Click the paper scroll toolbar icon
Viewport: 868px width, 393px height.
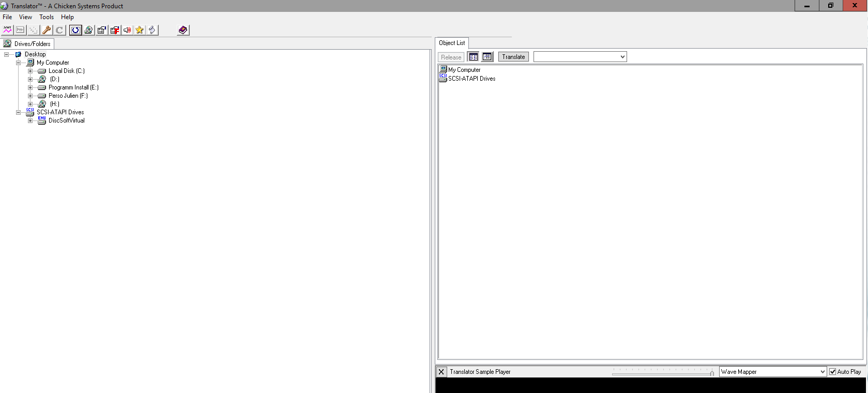[x=152, y=30]
